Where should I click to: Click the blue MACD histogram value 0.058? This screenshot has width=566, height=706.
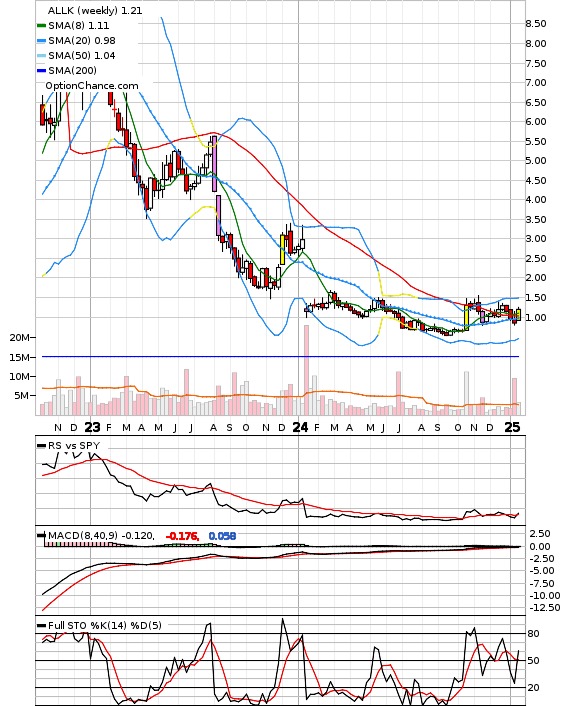tap(222, 536)
